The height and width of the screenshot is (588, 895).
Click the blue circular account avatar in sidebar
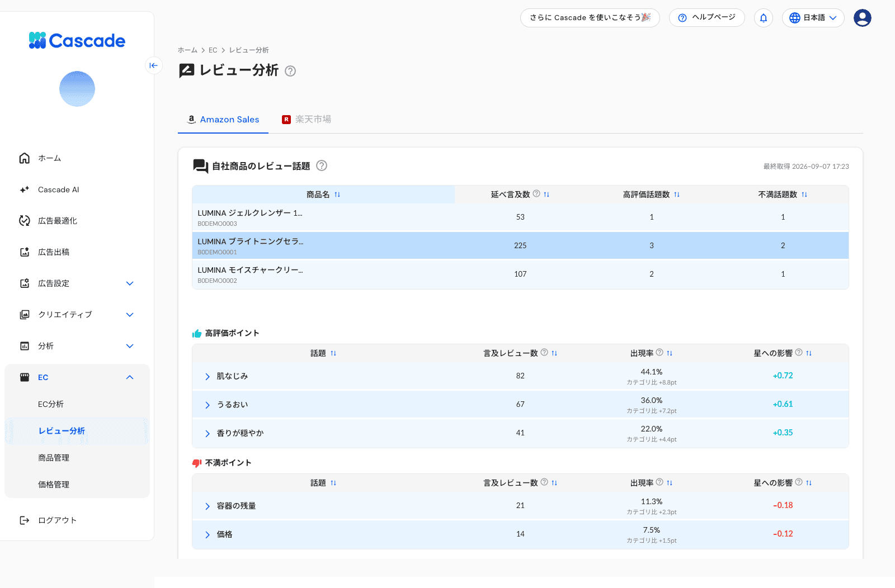(77, 89)
